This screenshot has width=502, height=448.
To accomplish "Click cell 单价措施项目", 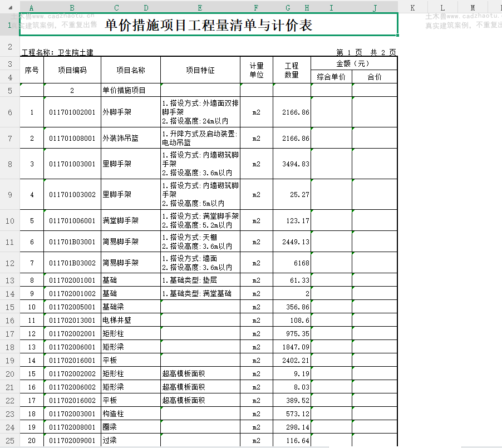I will click(131, 90).
